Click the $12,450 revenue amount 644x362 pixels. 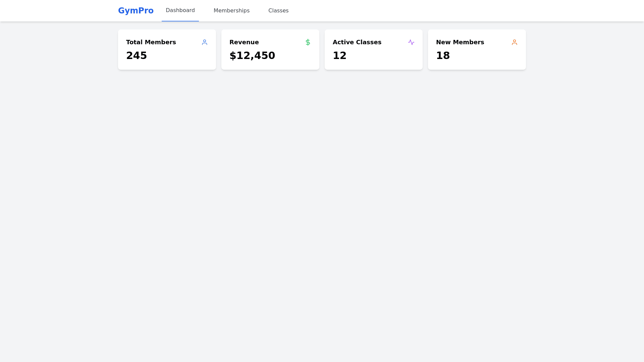252,56
